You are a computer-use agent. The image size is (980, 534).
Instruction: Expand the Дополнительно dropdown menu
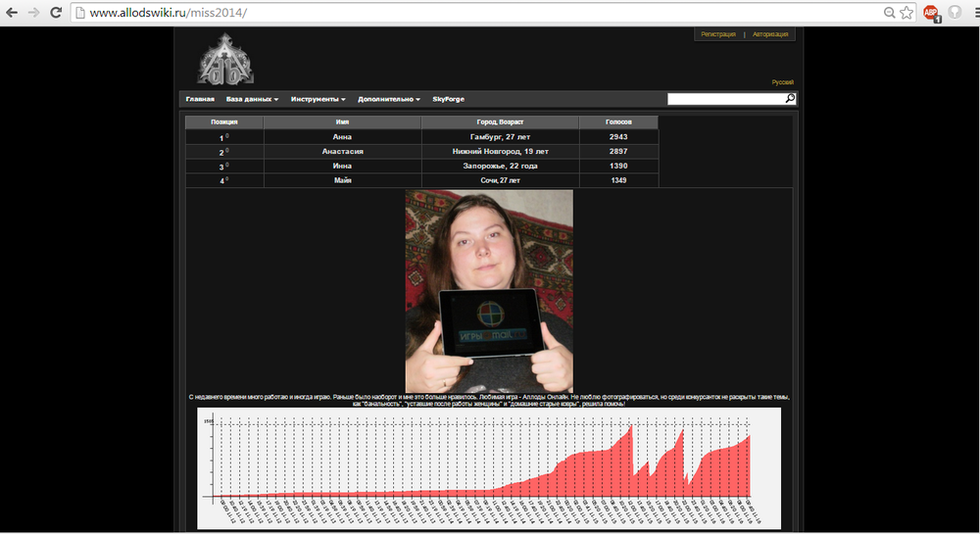389,99
